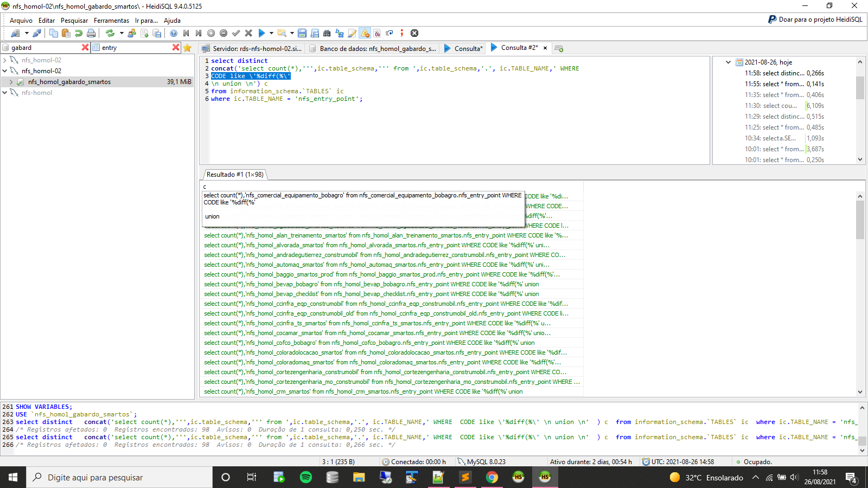Click the binoculars find text icon

point(327,34)
